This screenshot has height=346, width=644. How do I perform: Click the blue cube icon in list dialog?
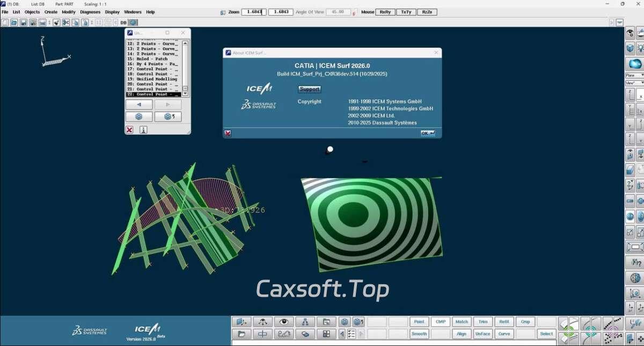point(139,116)
